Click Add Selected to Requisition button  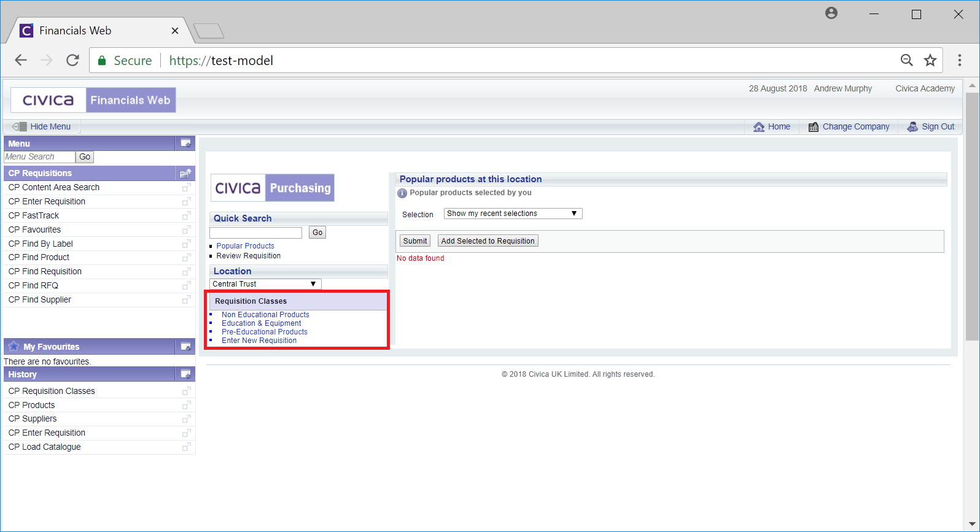coord(488,241)
